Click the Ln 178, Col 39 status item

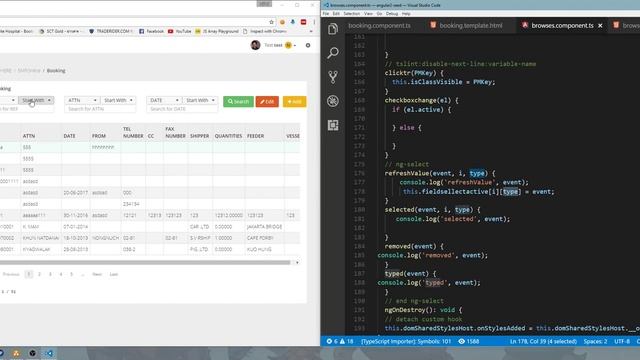[x=543, y=341]
